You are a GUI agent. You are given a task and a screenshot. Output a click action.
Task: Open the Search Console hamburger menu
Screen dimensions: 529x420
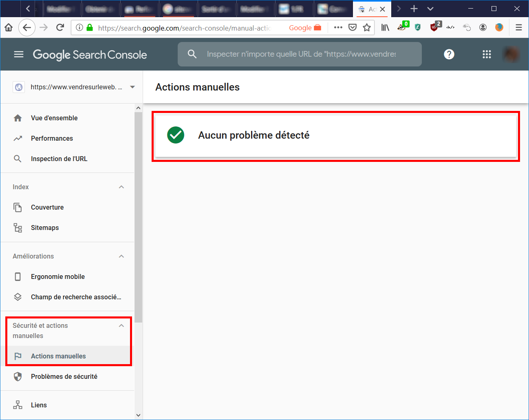click(19, 54)
